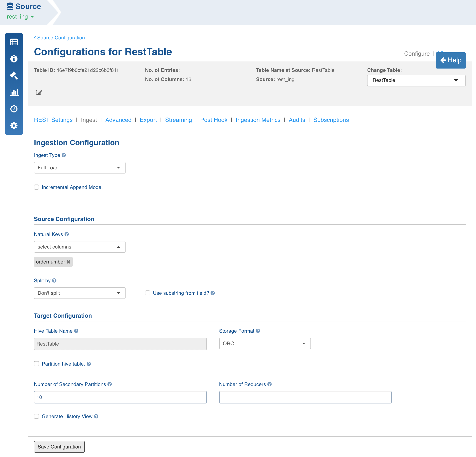Click the table grid icon in sidebar

pyautogui.click(x=14, y=42)
